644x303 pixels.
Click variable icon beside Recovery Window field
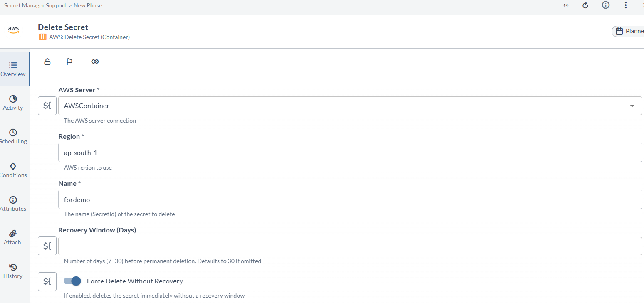(x=47, y=246)
